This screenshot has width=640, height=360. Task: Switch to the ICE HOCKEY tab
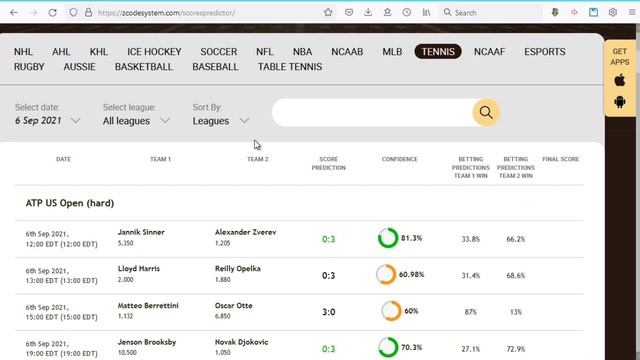tap(154, 52)
